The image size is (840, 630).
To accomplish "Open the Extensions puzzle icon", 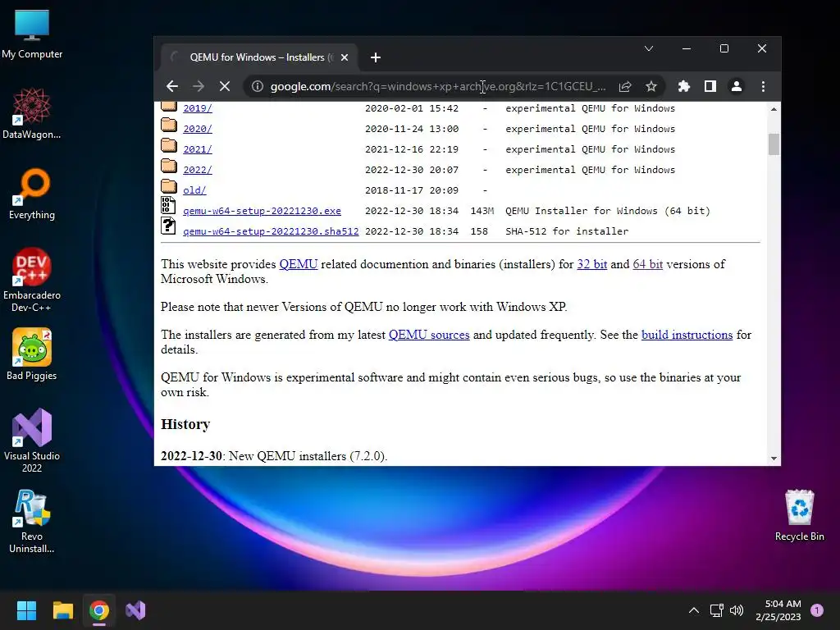I will coord(684,86).
